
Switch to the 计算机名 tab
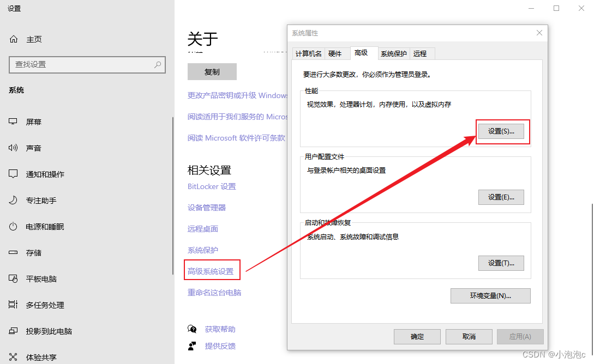(x=308, y=54)
